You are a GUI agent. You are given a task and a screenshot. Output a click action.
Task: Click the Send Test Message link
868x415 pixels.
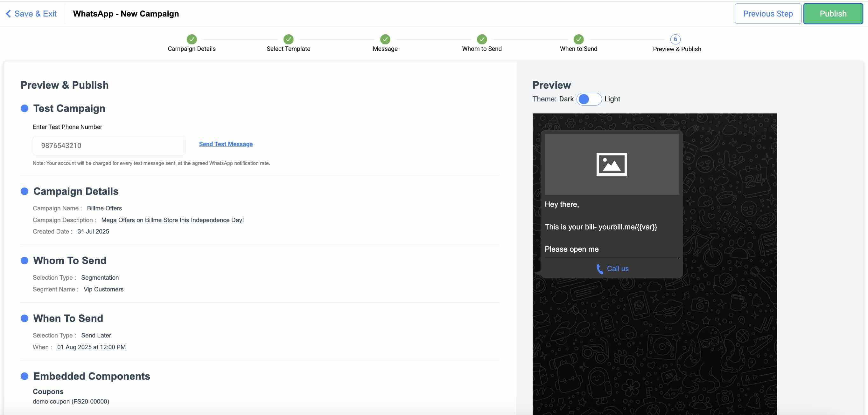pyautogui.click(x=225, y=144)
